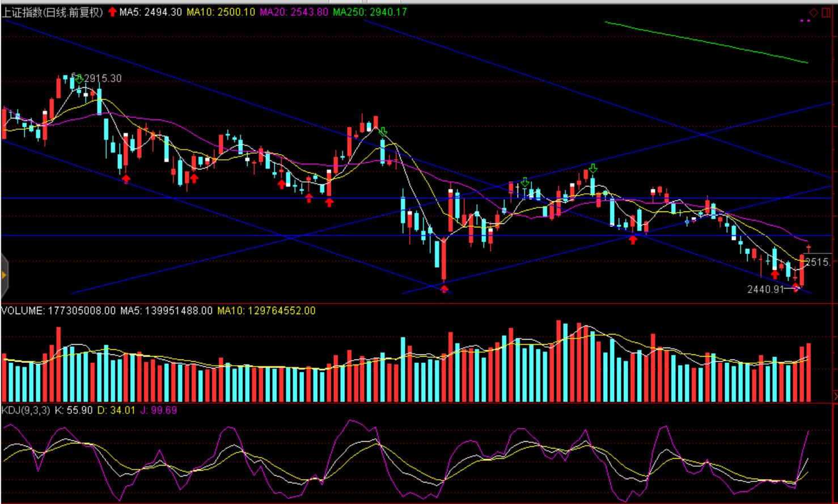Click the 2915.30 high price marker
Viewport: 838px width, 504px height.
click(103, 78)
